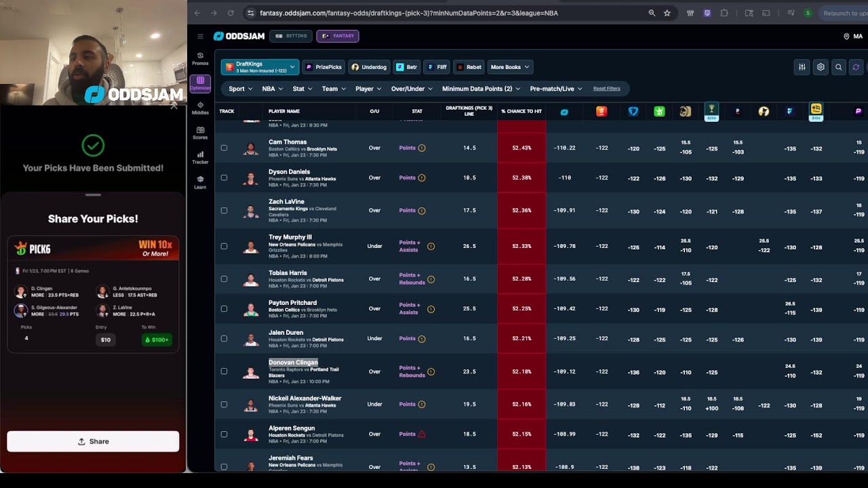This screenshot has height=488, width=868.
Task: Check the track box for Jalen Duren
Action: tap(224, 338)
